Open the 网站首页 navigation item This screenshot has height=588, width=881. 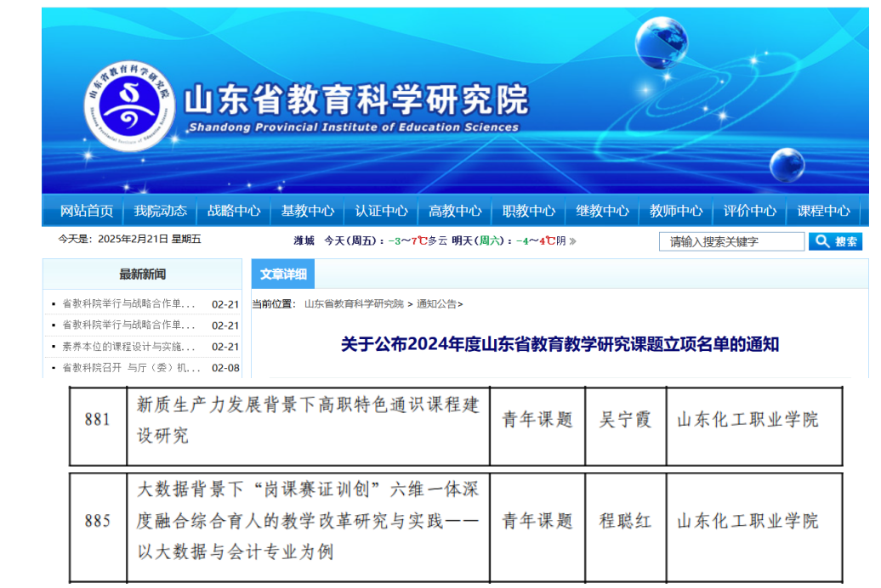pos(86,211)
